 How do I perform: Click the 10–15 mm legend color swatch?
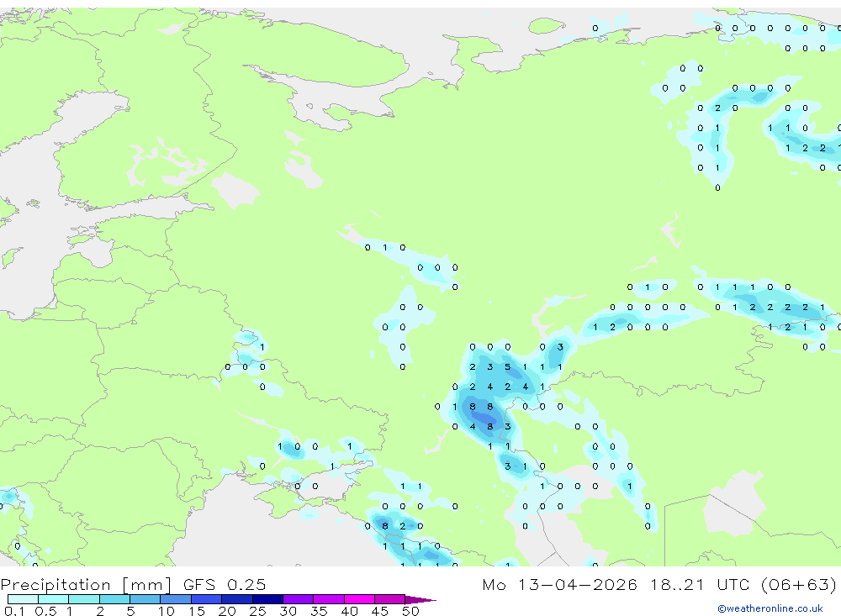(x=176, y=599)
